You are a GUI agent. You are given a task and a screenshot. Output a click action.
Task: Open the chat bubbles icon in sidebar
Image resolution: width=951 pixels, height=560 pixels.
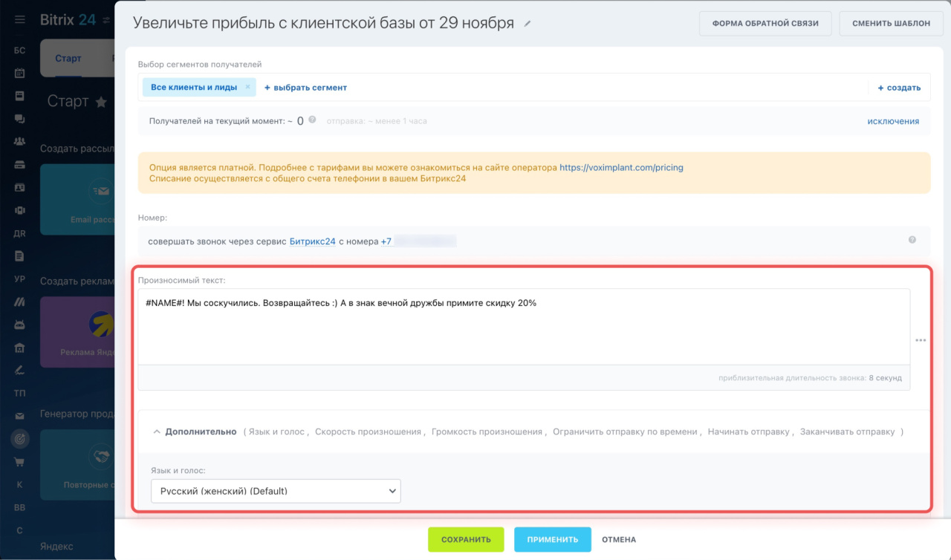20,119
